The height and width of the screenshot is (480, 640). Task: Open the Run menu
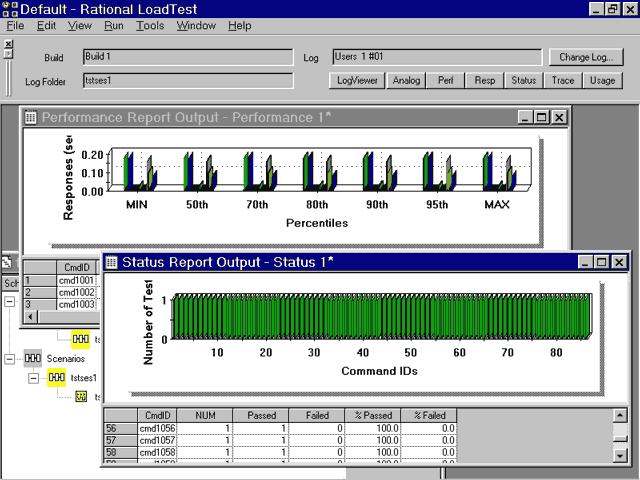(113, 26)
